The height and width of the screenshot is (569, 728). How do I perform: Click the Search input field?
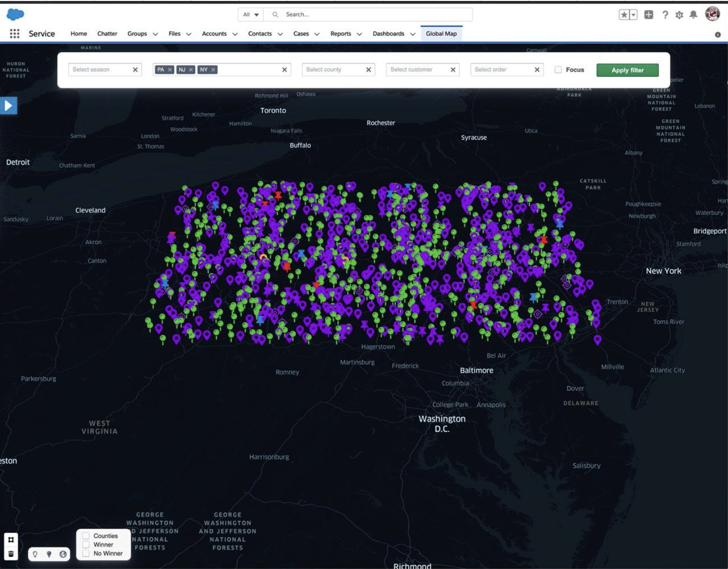point(372,15)
